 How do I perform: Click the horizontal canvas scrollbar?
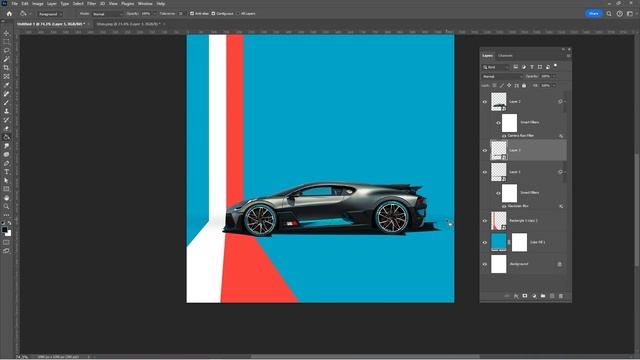365,356
